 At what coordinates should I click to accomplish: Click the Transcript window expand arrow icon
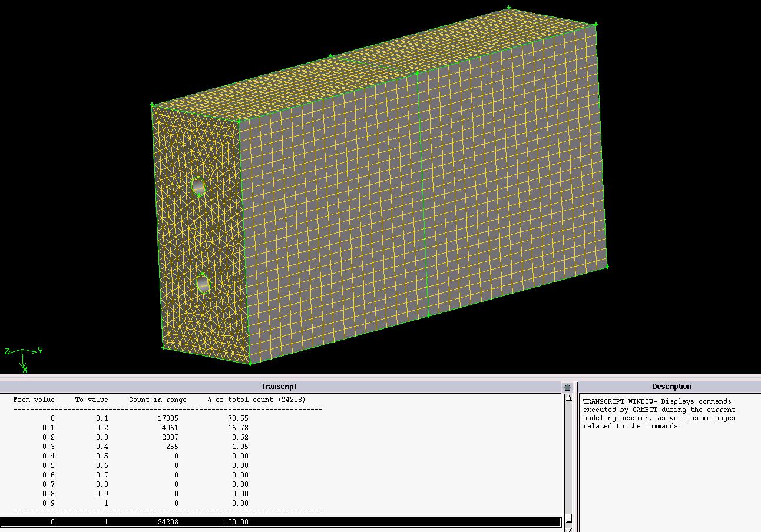coord(567,387)
